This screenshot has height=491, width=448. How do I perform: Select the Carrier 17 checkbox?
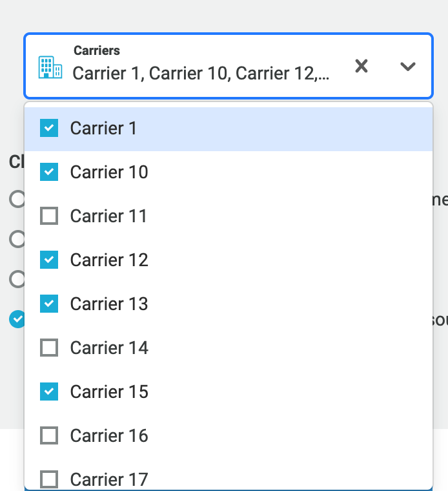click(x=49, y=479)
